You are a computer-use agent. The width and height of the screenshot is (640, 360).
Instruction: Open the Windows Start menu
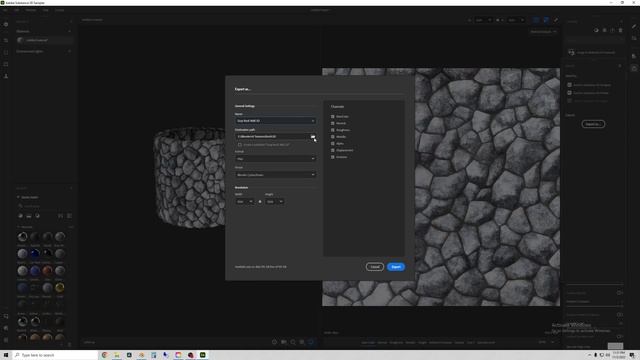[x=6, y=355]
